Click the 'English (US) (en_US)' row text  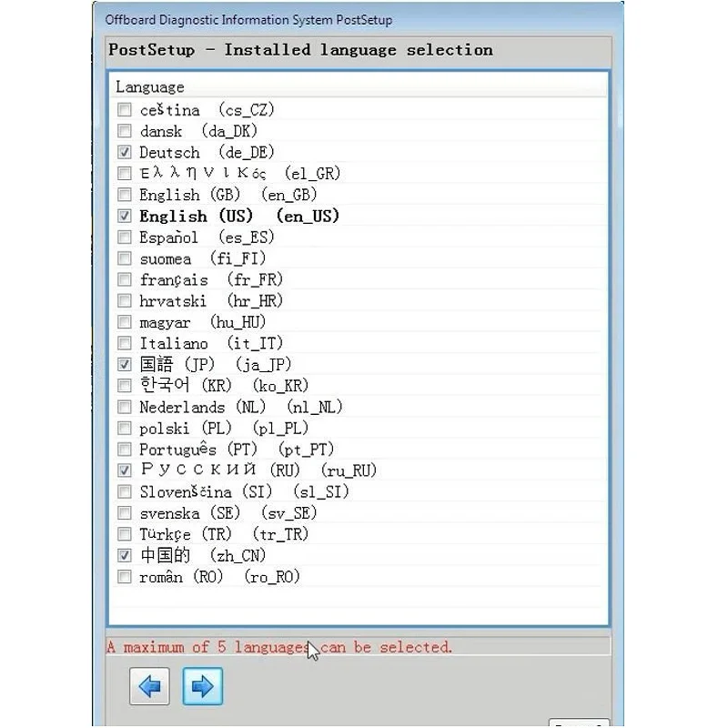point(239,217)
